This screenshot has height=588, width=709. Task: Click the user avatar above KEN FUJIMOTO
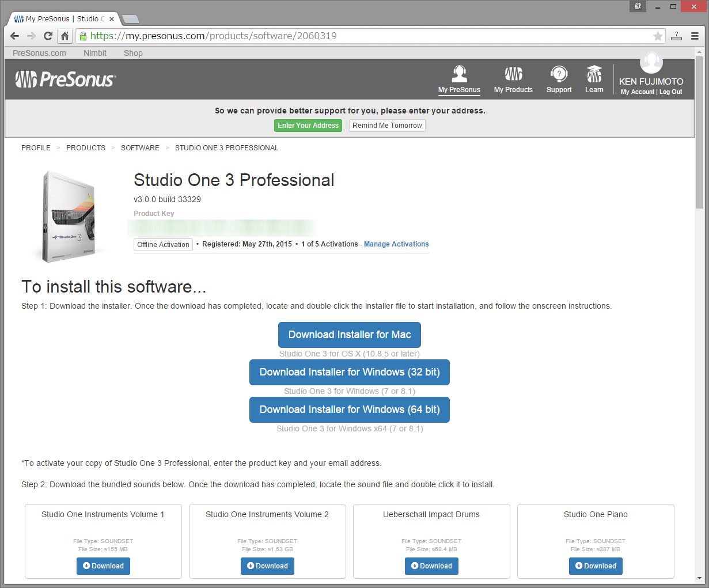pyautogui.click(x=651, y=62)
